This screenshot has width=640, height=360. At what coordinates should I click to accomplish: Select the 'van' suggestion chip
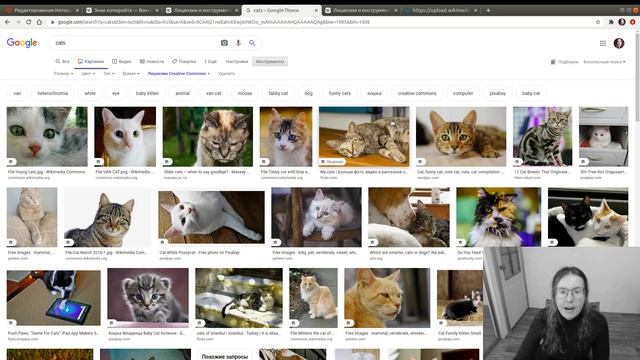pos(17,93)
